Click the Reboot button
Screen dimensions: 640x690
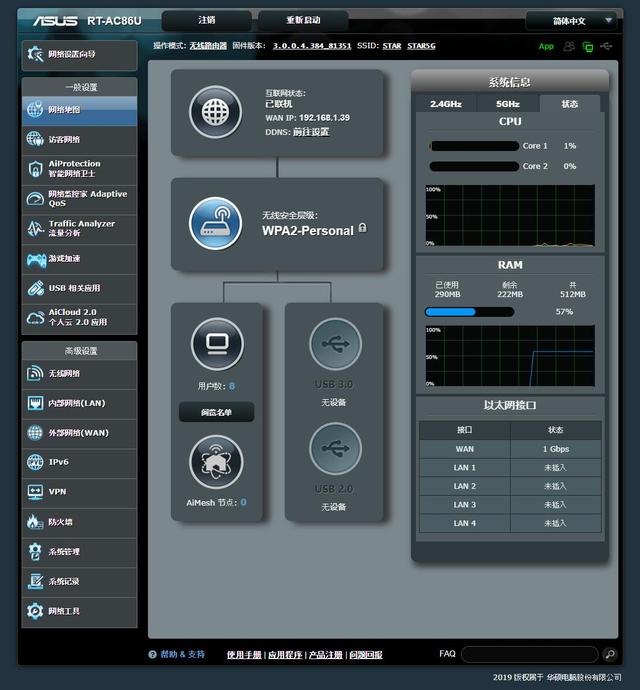pyautogui.click(x=303, y=20)
